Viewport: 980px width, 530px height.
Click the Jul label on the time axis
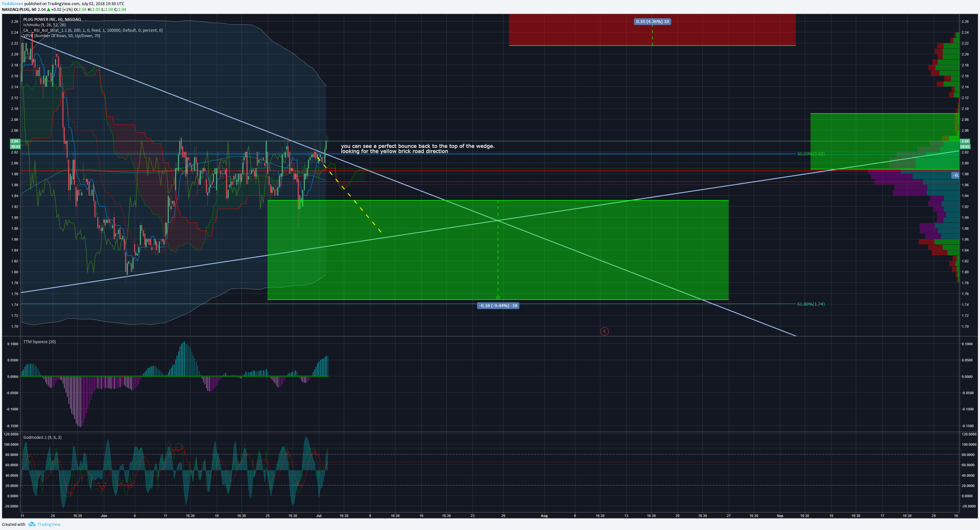coord(319,516)
